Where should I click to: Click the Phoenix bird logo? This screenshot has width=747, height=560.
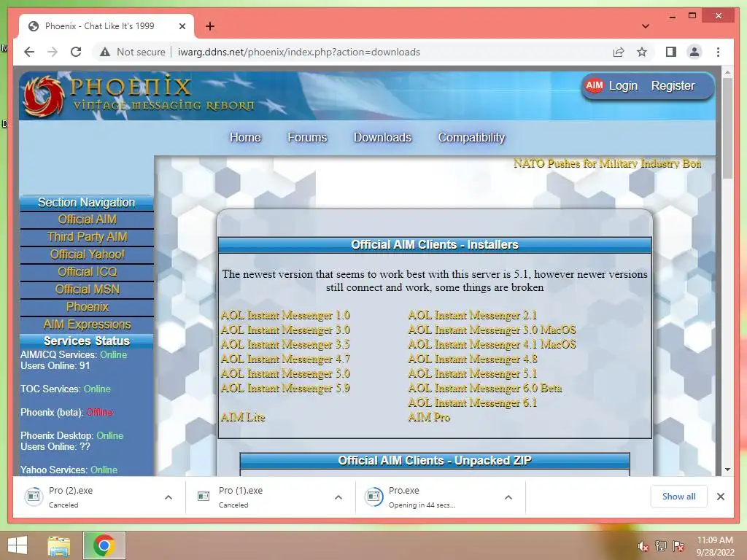[x=44, y=96]
